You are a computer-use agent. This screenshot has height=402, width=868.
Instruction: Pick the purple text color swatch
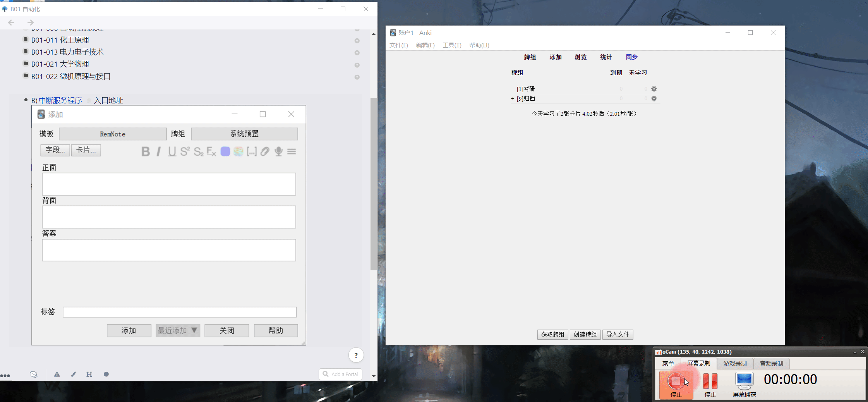coord(225,151)
